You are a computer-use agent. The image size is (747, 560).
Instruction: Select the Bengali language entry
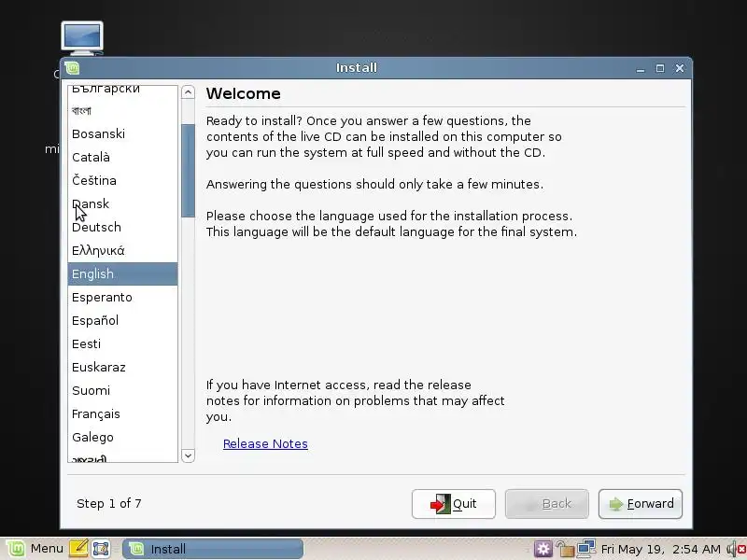pos(123,110)
